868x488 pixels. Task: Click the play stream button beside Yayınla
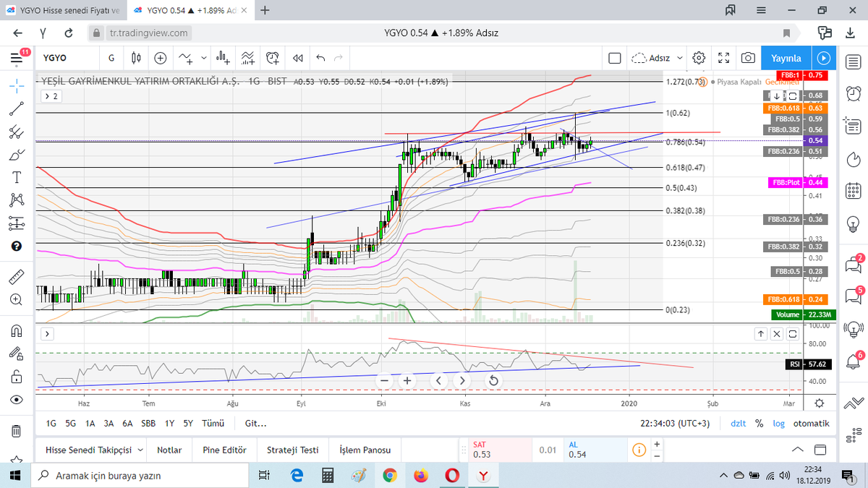click(x=822, y=58)
